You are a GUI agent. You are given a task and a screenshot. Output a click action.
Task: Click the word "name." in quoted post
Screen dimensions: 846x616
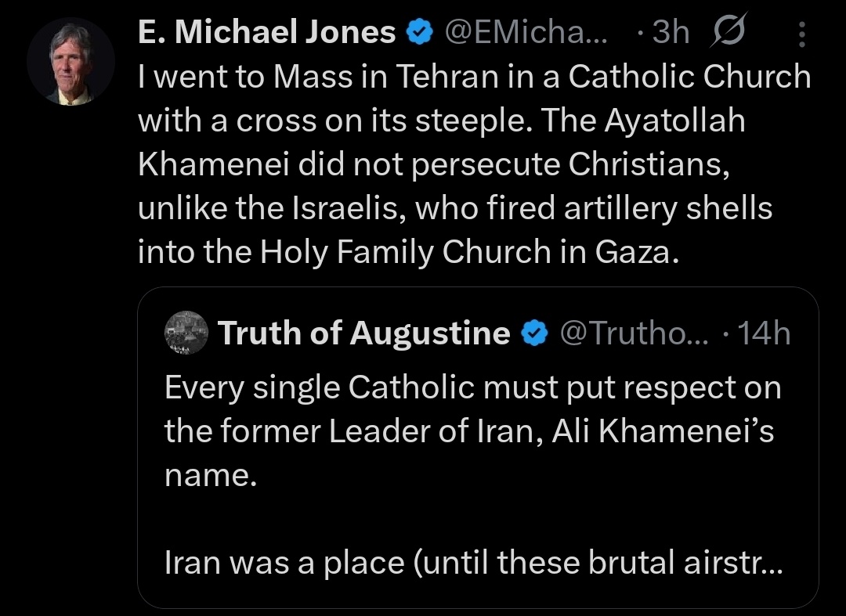[210, 477]
